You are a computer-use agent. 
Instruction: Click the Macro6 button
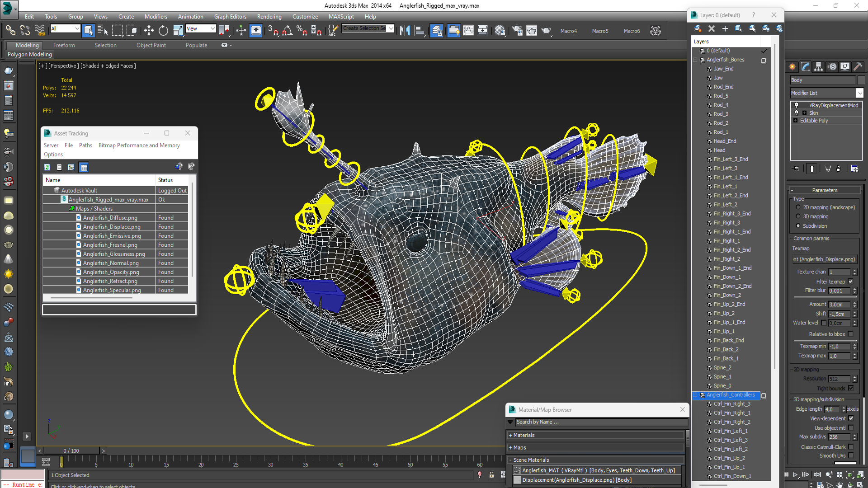pyautogui.click(x=632, y=31)
